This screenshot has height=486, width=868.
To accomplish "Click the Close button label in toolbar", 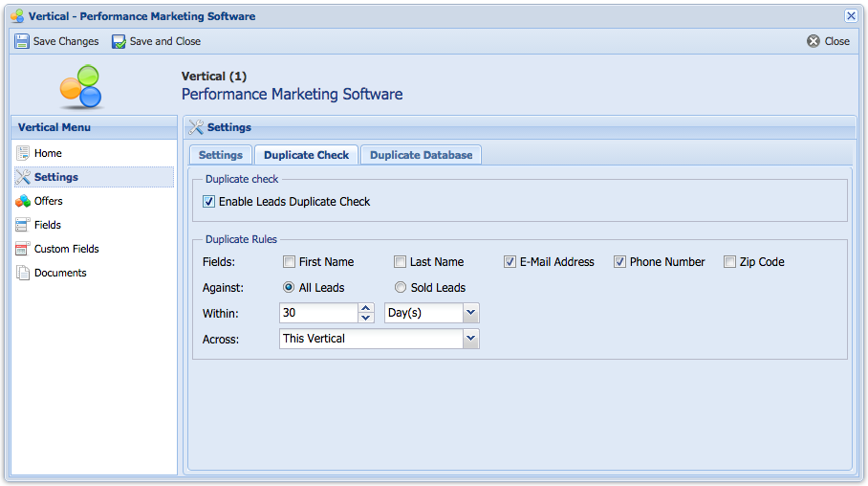I will (x=837, y=41).
